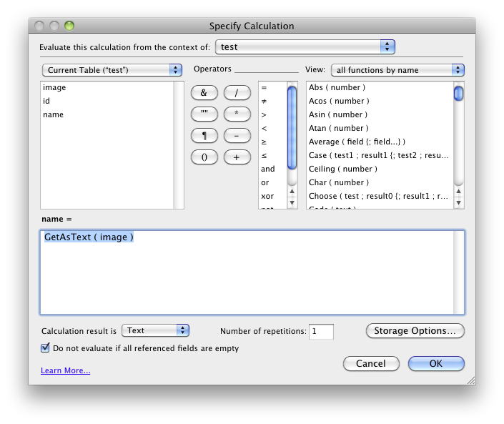Open the View 'all functions by name' dropdown
This screenshot has width=504, height=424.
(397, 70)
